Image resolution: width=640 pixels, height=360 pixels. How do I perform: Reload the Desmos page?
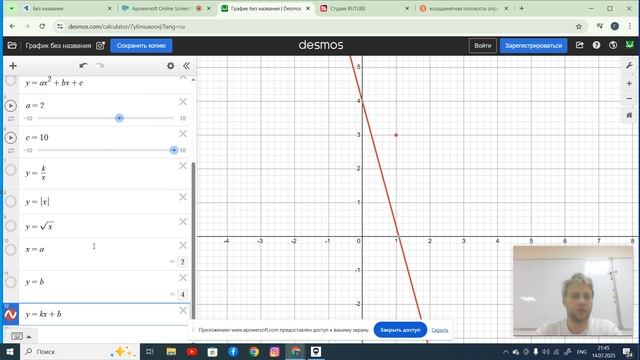[x=42, y=26]
